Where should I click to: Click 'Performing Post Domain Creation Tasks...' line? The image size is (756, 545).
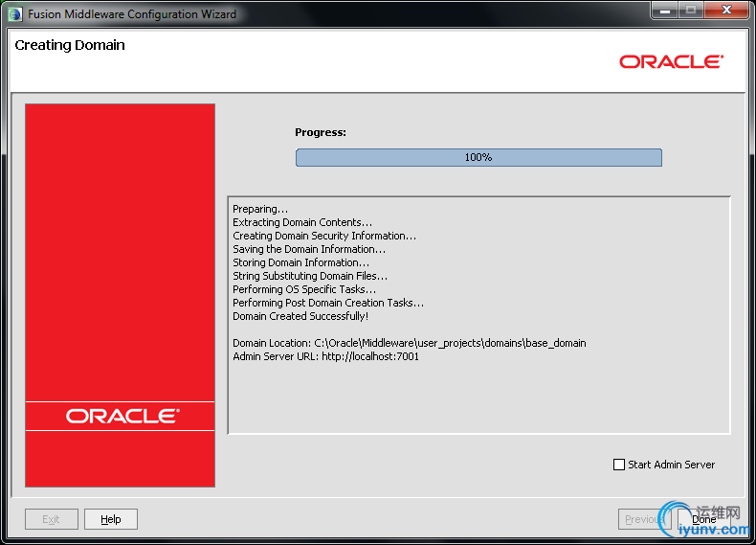328,303
